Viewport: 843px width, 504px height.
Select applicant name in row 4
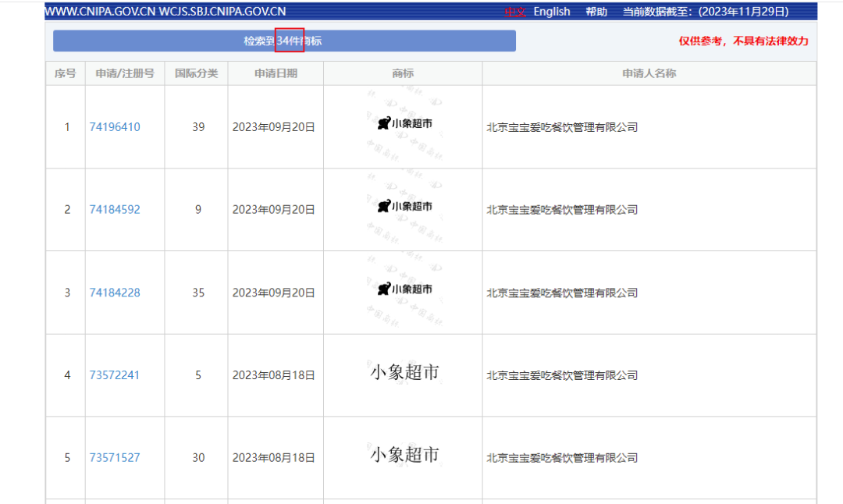pos(562,375)
